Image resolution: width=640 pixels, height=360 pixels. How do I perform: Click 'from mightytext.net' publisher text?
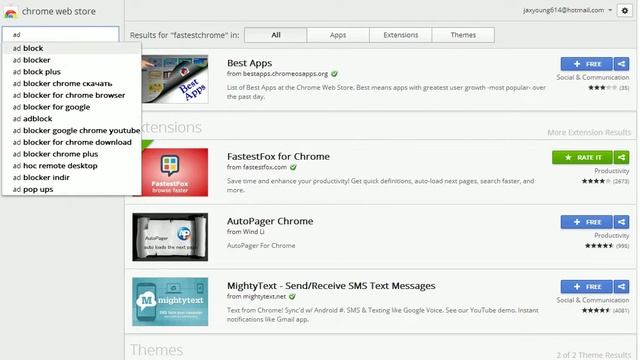(x=256, y=296)
